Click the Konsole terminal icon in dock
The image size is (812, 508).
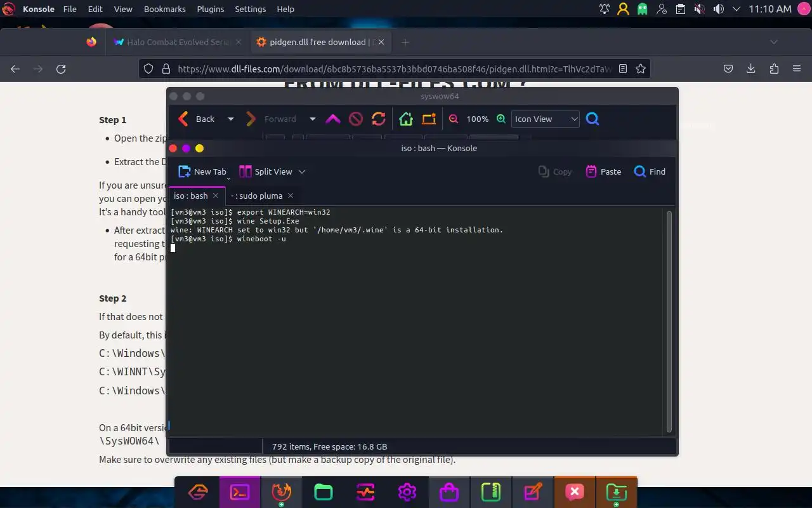pos(240,492)
